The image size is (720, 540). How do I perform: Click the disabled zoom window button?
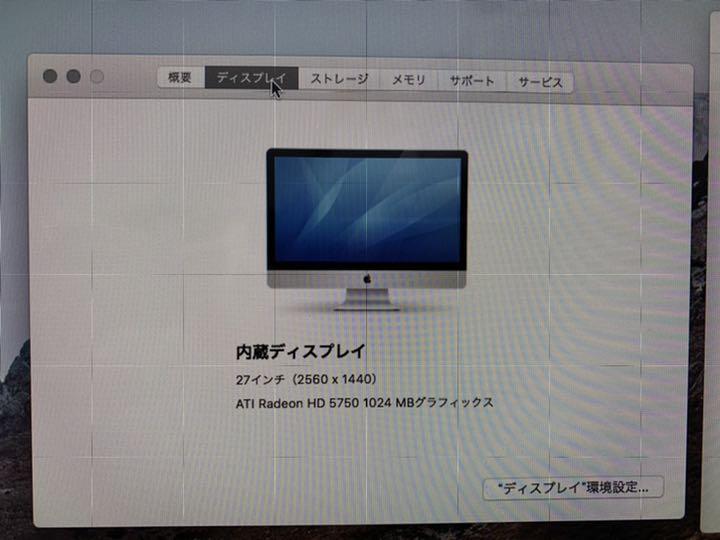click(x=96, y=77)
